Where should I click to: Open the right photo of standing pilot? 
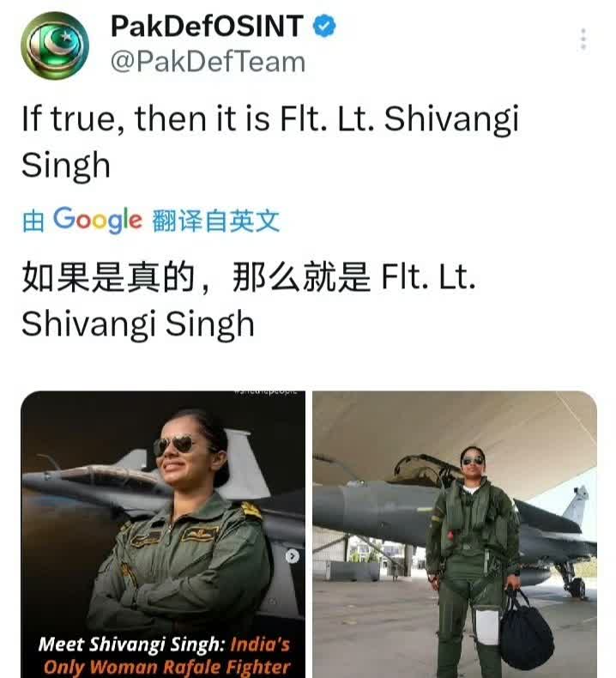(x=455, y=535)
